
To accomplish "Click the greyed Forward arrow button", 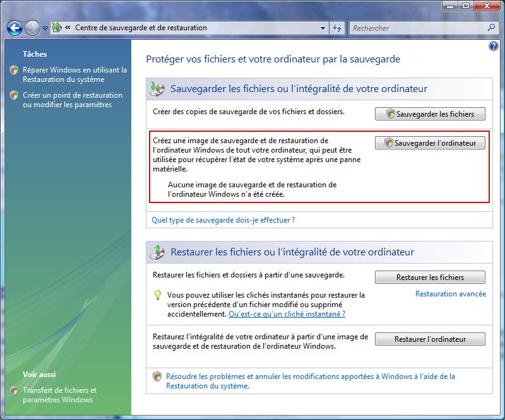I will (x=32, y=28).
